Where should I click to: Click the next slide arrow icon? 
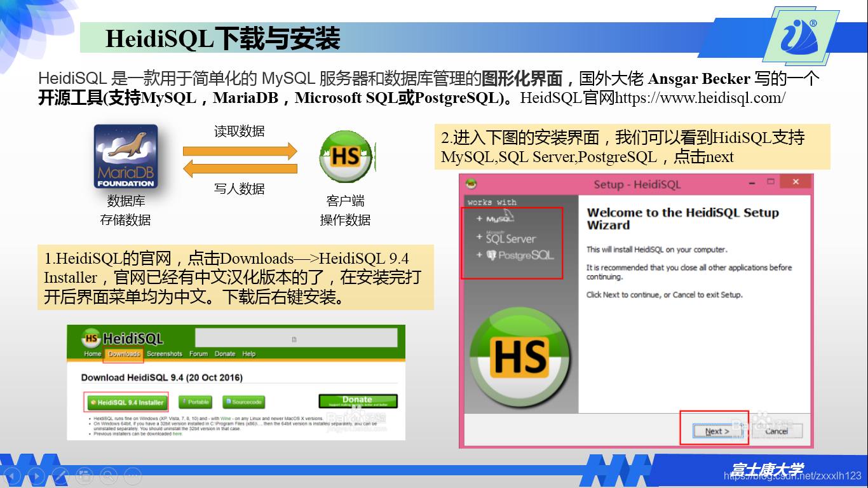(x=36, y=475)
